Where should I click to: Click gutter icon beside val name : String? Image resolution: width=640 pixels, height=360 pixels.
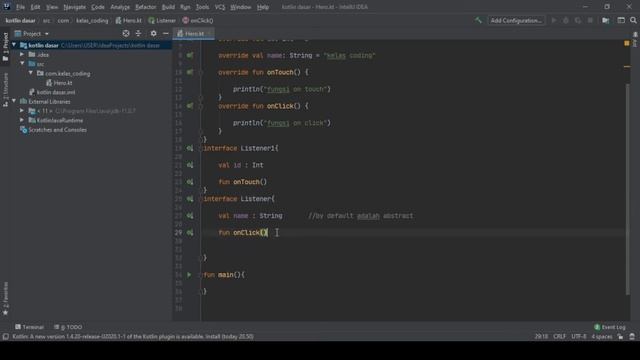point(190,216)
